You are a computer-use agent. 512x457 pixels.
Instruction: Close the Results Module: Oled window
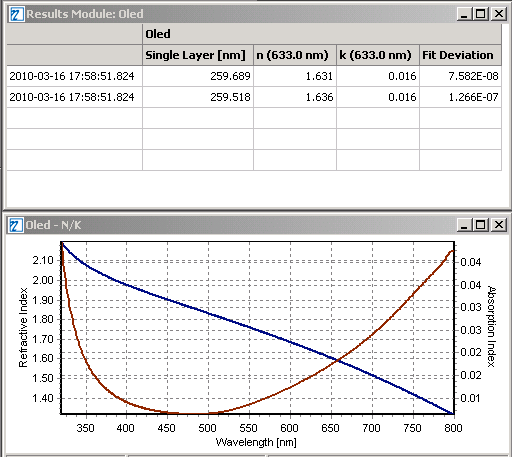click(x=499, y=14)
